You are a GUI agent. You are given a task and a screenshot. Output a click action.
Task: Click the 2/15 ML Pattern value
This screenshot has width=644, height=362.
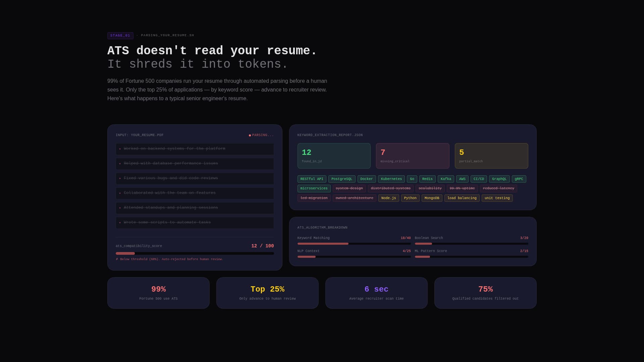[524, 251]
